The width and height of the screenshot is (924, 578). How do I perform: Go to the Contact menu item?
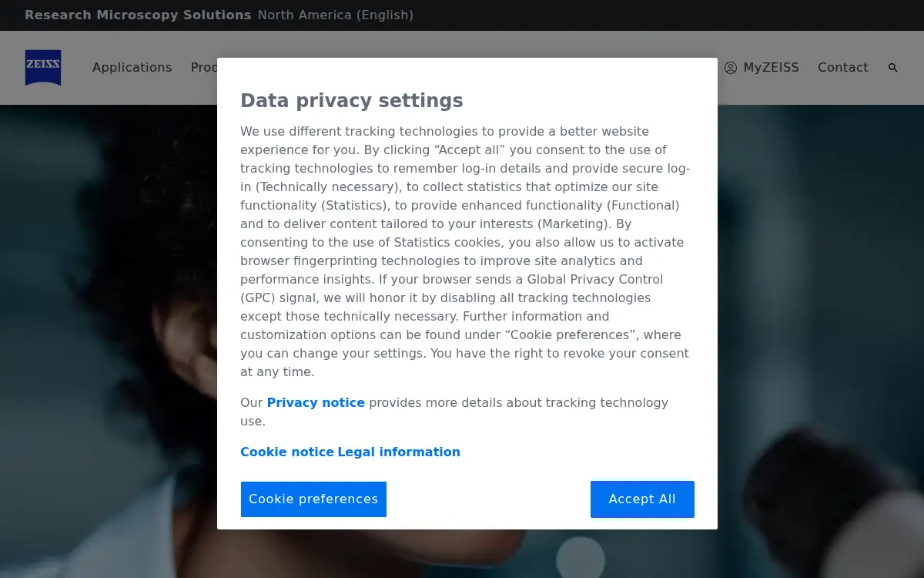point(843,68)
